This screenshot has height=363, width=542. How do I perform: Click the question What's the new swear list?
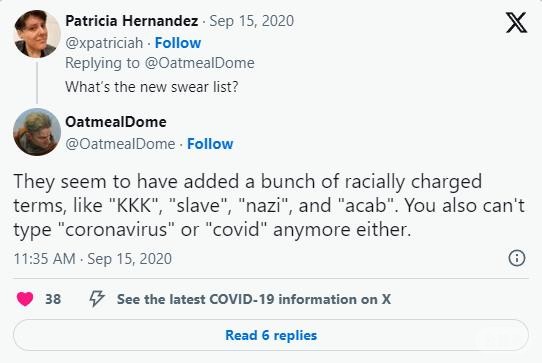(x=152, y=87)
